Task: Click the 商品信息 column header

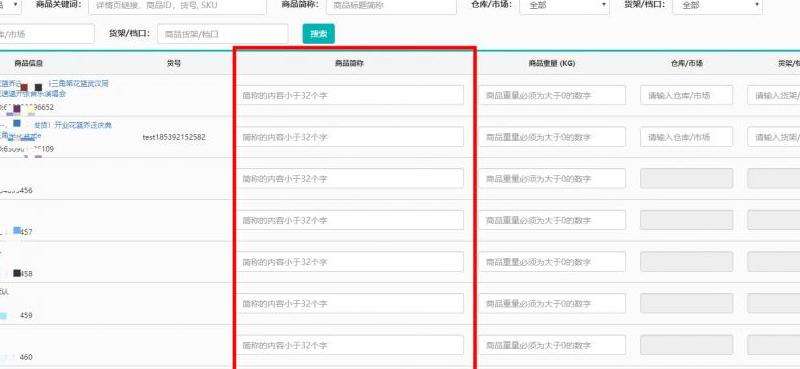Action: 28,64
